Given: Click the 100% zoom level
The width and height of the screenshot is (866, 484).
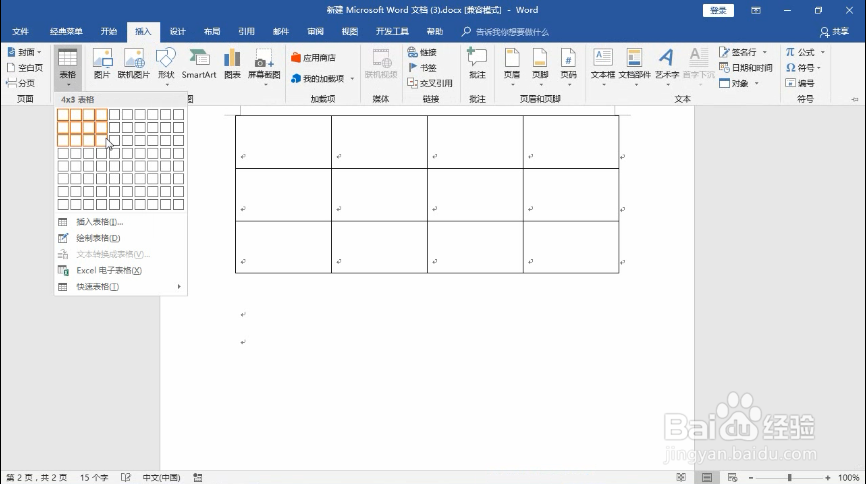Looking at the screenshot, I should pos(848,477).
